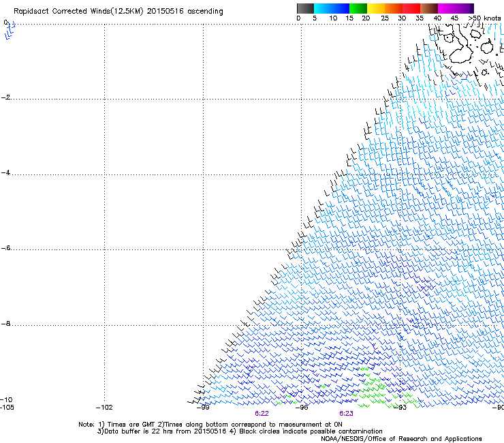
Task: Click the orange 25-30 knots legend color
Action: pos(394,8)
